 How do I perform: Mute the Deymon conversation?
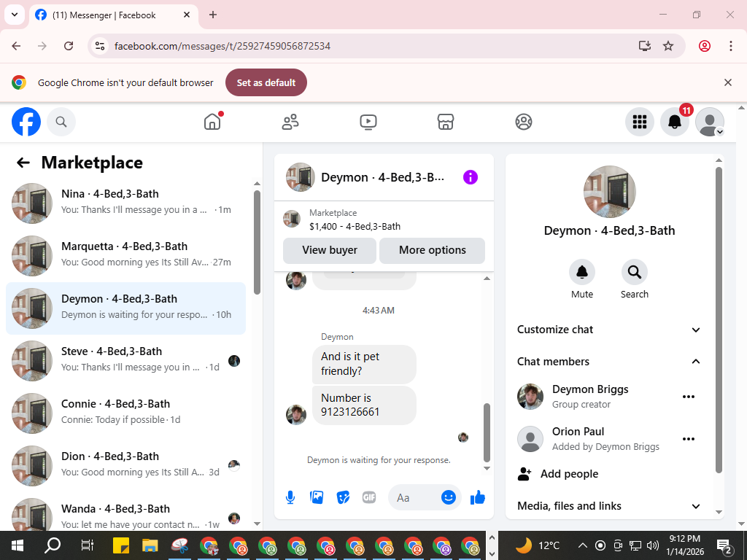click(581, 273)
